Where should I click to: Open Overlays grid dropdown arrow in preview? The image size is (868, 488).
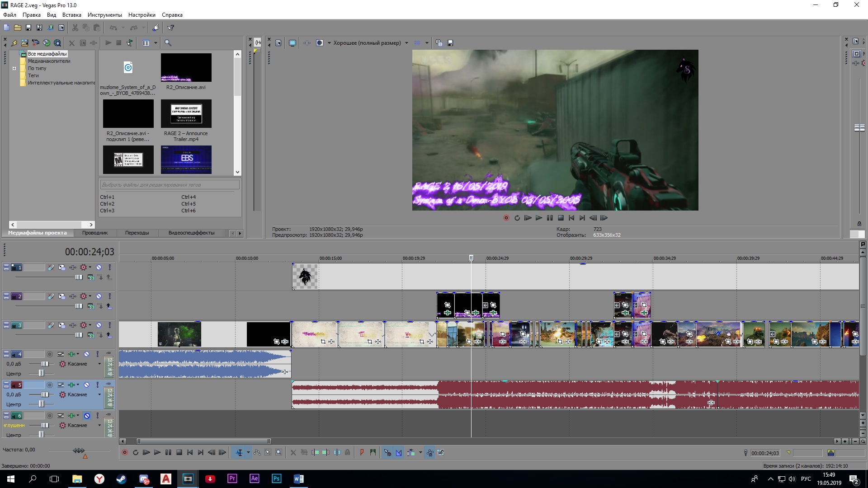[426, 43]
